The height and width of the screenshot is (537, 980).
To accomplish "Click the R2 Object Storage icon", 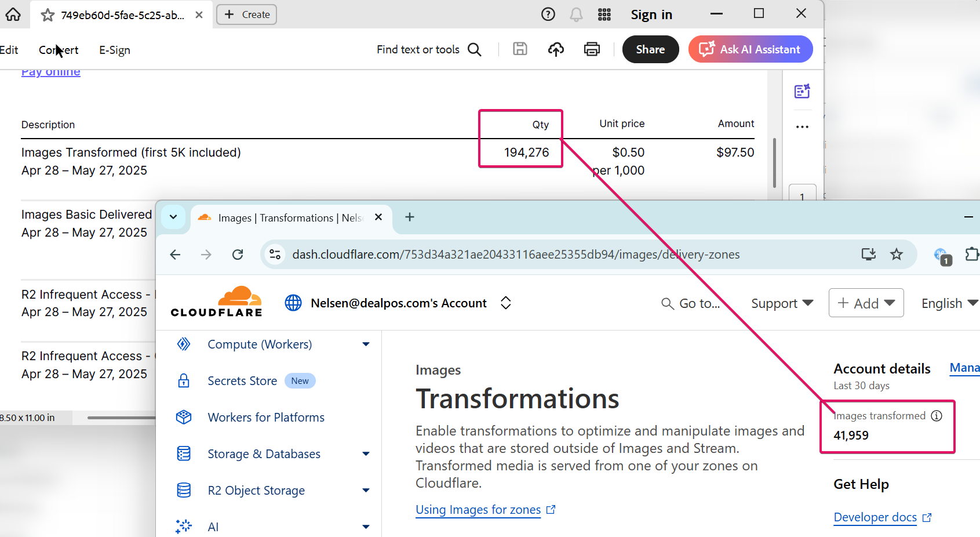I will point(184,491).
